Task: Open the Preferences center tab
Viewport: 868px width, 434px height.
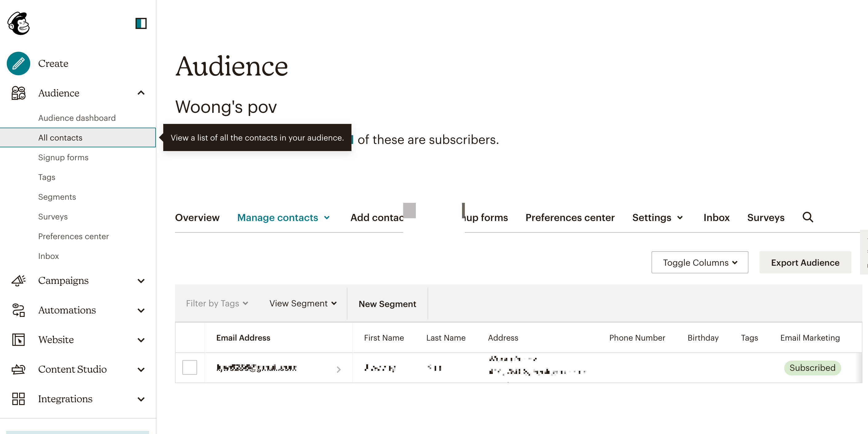Action: pos(570,218)
